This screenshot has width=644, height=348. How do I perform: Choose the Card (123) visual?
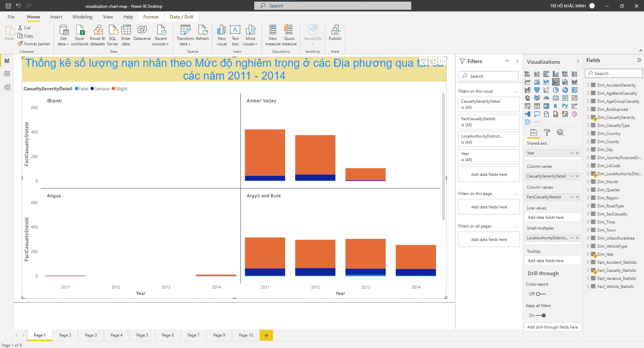click(x=556, y=98)
